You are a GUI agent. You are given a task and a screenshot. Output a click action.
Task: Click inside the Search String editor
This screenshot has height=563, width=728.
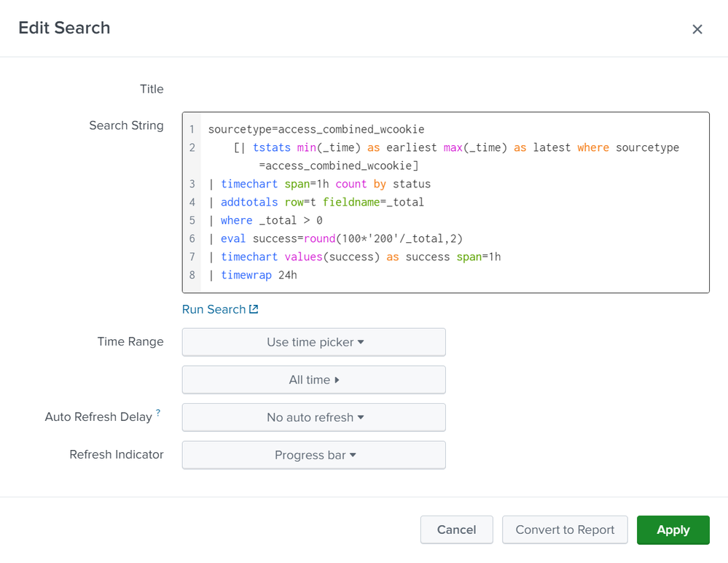tap(437, 202)
